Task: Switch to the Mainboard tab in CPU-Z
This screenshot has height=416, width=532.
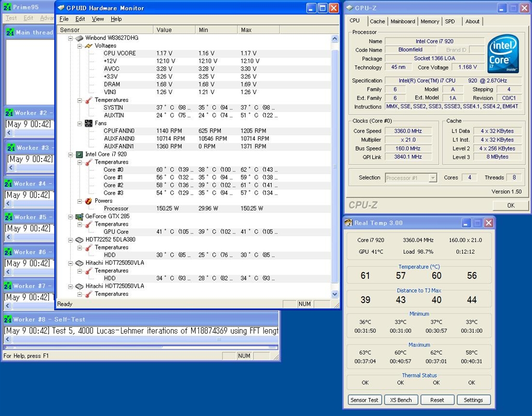Action: coord(403,21)
